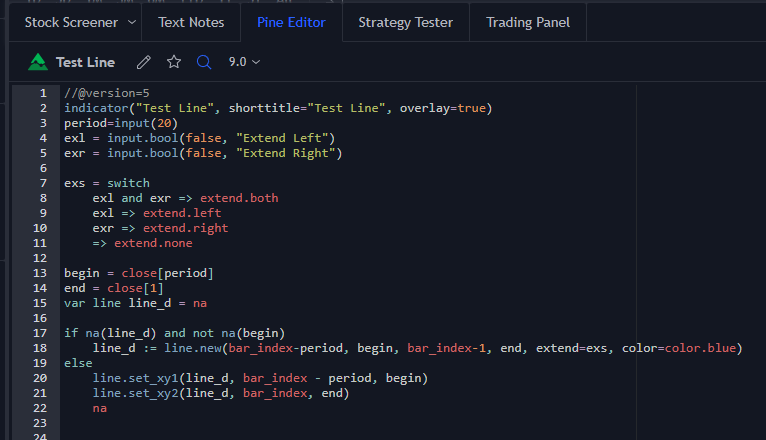Click extend.none on line 11
The image size is (766, 440).
tap(153, 243)
